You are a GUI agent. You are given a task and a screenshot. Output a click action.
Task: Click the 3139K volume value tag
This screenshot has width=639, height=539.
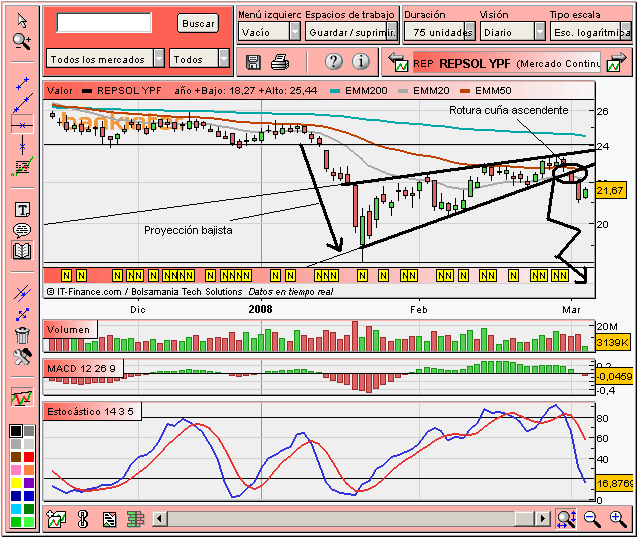coord(613,342)
